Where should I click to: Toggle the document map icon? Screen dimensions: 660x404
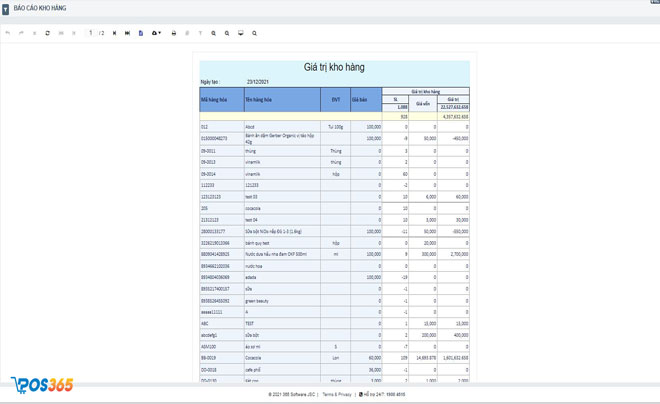(187, 33)
